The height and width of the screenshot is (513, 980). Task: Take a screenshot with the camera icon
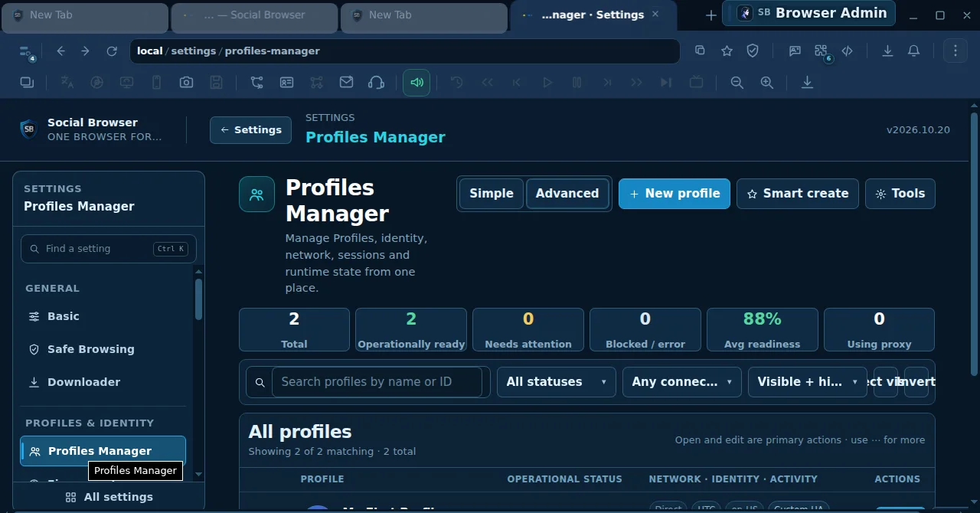click(x=186, y=82)
